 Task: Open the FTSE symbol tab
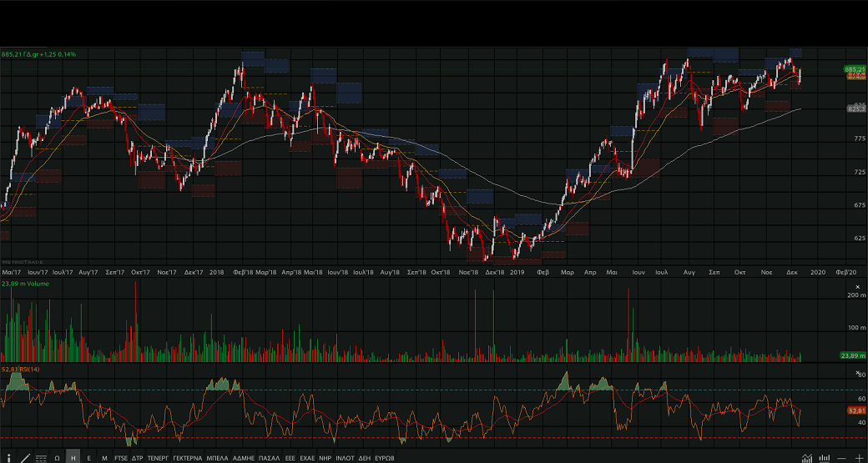point(121,458)
